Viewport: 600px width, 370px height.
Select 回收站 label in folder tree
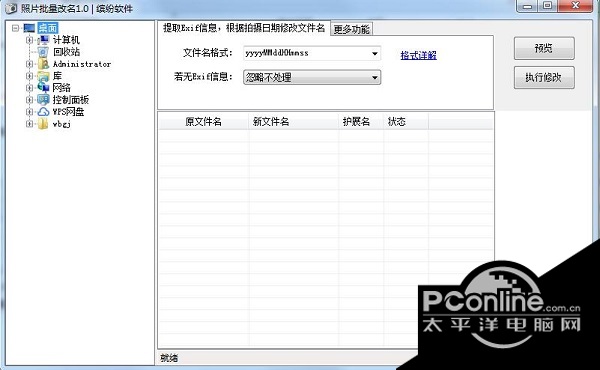point(67,52)
